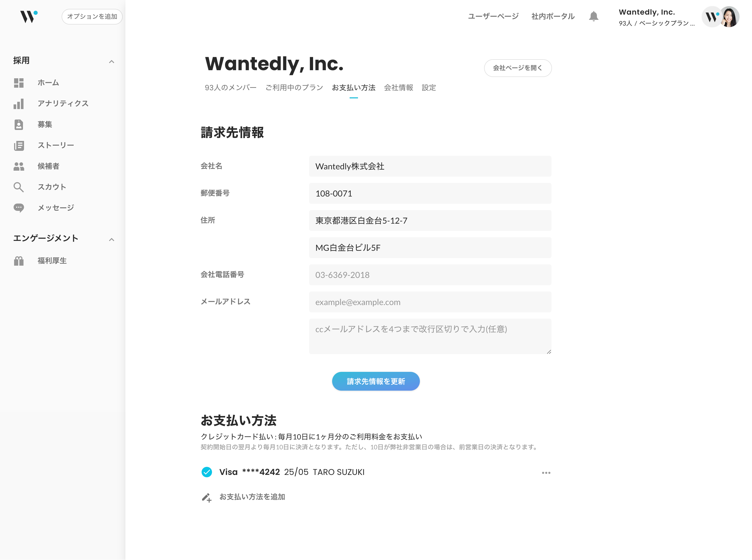Open the ストーリー article icon
The height and width of the screenshot is (560, 752).
tap(19, 145)
